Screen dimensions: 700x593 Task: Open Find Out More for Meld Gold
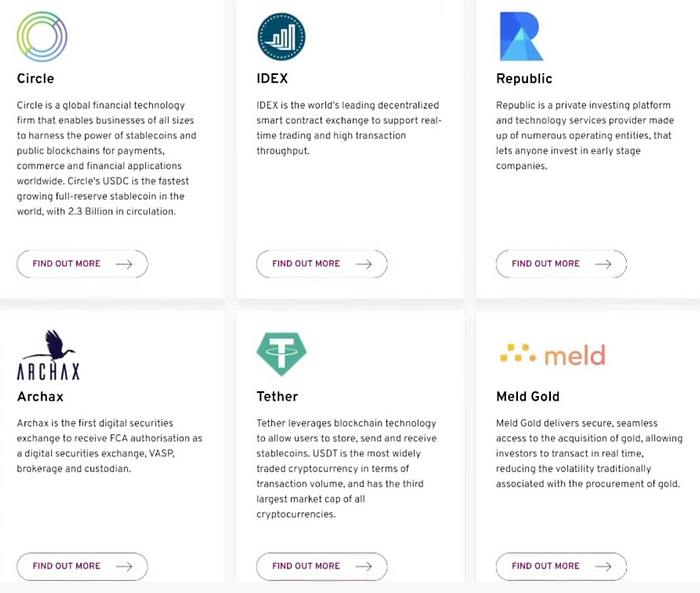tap(561, 566)
